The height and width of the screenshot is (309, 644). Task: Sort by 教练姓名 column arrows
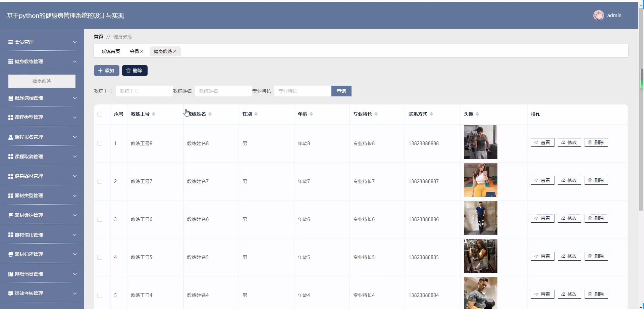[210, 114]
